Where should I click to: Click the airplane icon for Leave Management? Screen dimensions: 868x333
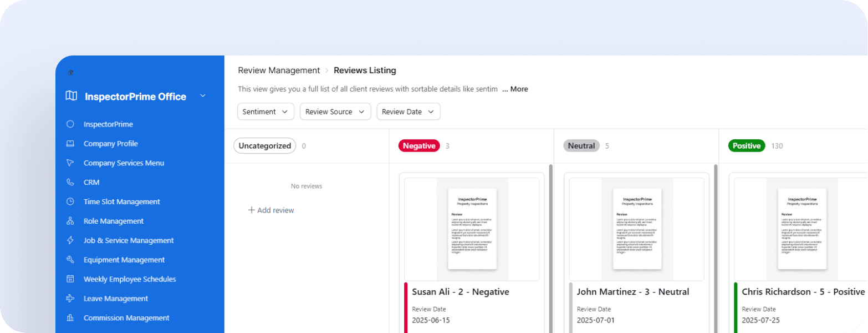(70, 299)
